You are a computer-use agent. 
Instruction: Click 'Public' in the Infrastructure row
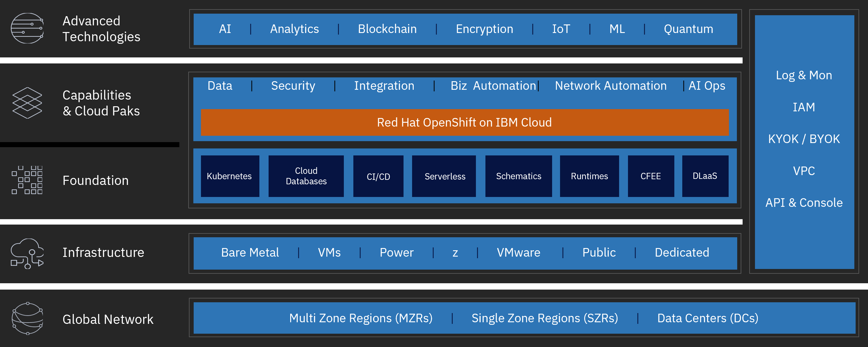click(x=599, y=253)
